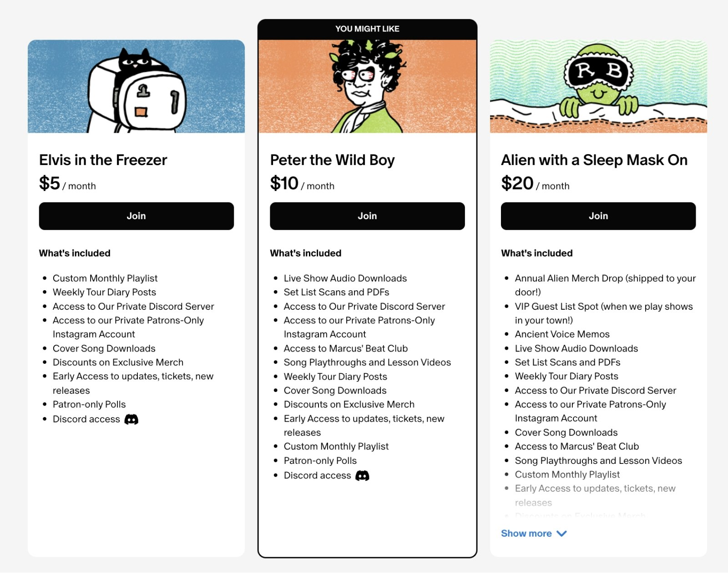Viewport: 728px width, 573px height.
Task: Click the Peter the Wild Boy portrait image
Action: (x=367, y=86)
